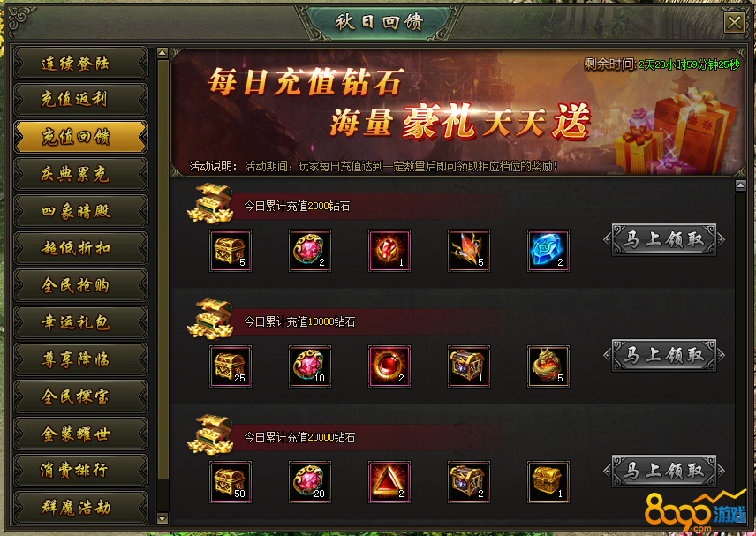Viewport: 756px width, 536px height.
Task: Switch to the 充值返利 tab
Action: click(x=80, y=100)
